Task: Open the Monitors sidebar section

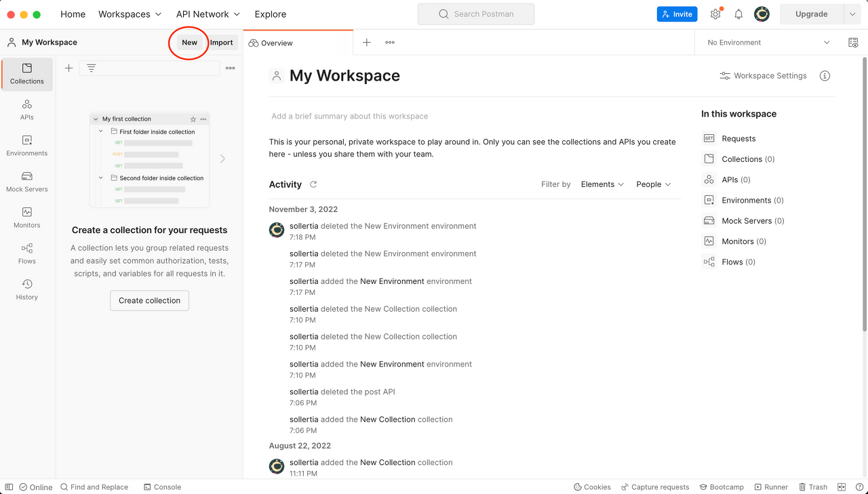Action: [x=27, y=218]
